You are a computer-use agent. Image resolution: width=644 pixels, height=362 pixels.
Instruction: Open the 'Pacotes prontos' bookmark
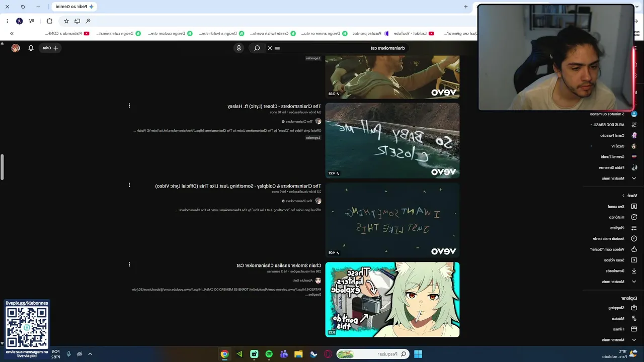coord(370,34)
